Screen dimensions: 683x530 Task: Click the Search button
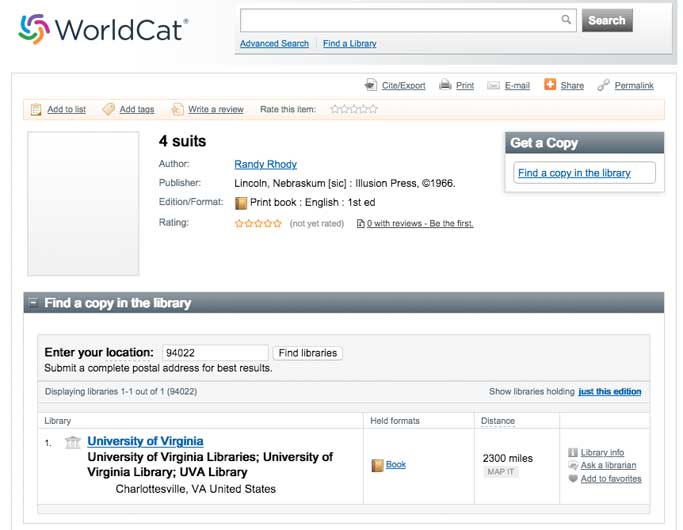tap(607, 20)
